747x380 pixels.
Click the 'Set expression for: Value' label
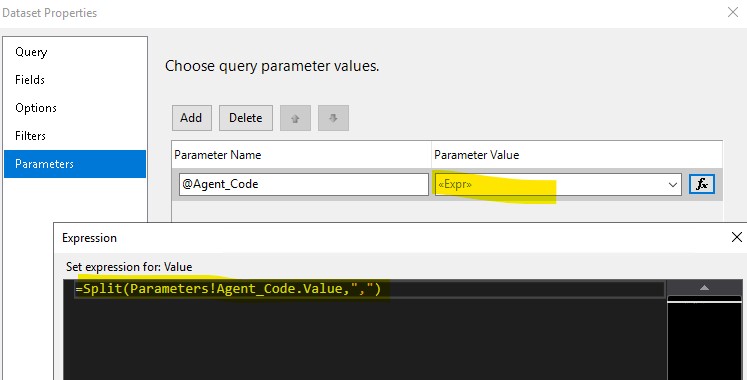pyautogui.click(x=129, y=267)
